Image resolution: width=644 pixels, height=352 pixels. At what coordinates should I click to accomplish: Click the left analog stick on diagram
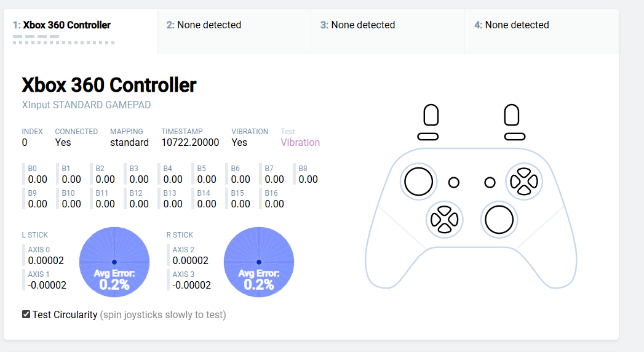(x=418, y=182)
